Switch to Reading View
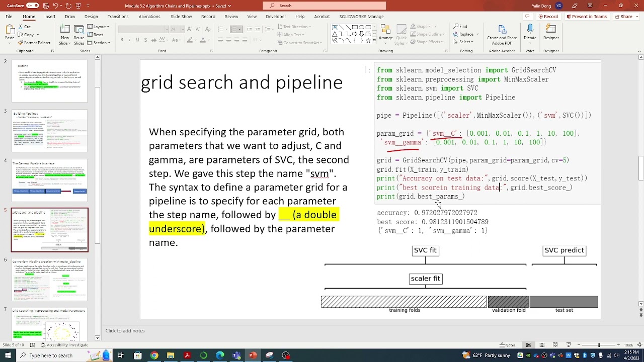 point(555,345)
